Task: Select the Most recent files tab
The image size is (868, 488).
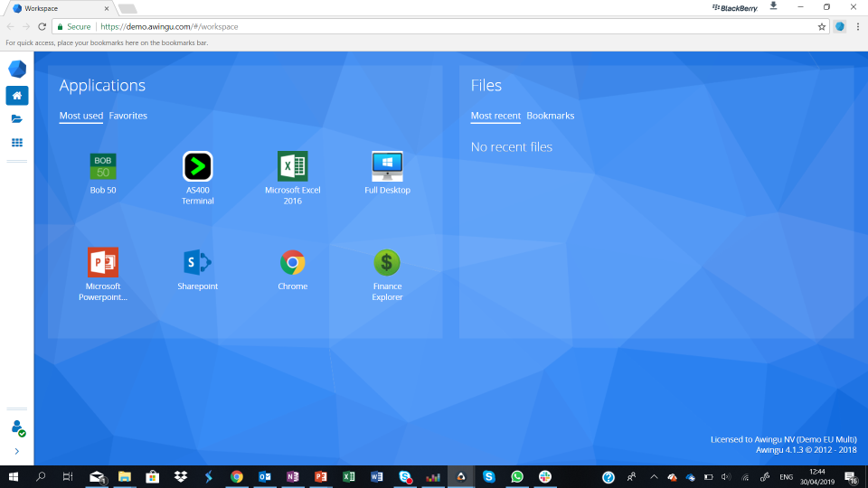Action: [x=495, y=116]
